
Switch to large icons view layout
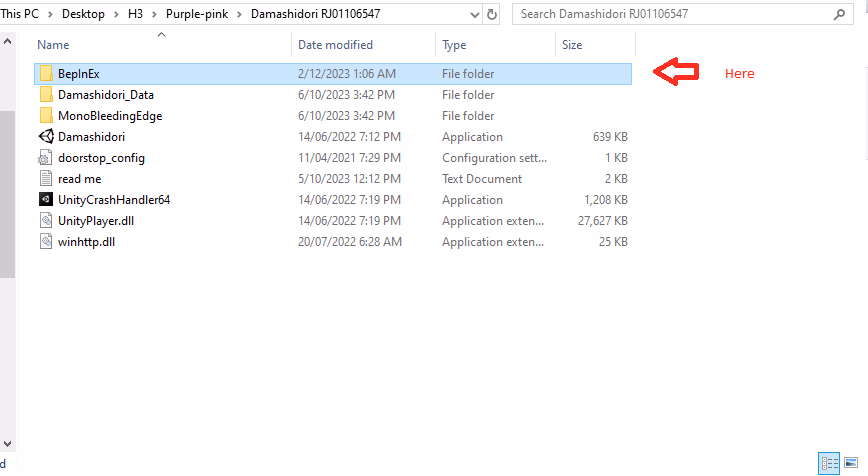pyautogui.click(x=851, y=463)
